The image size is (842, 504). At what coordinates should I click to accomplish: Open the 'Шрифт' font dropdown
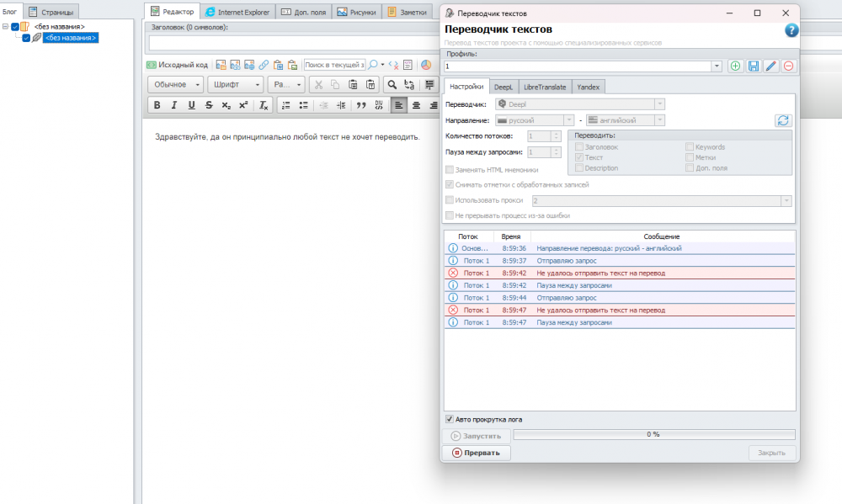tap(235, 84)
